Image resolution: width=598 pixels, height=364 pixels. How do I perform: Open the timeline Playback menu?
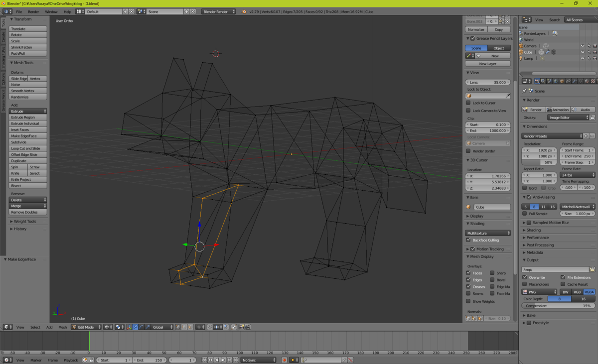click(71, 360)
